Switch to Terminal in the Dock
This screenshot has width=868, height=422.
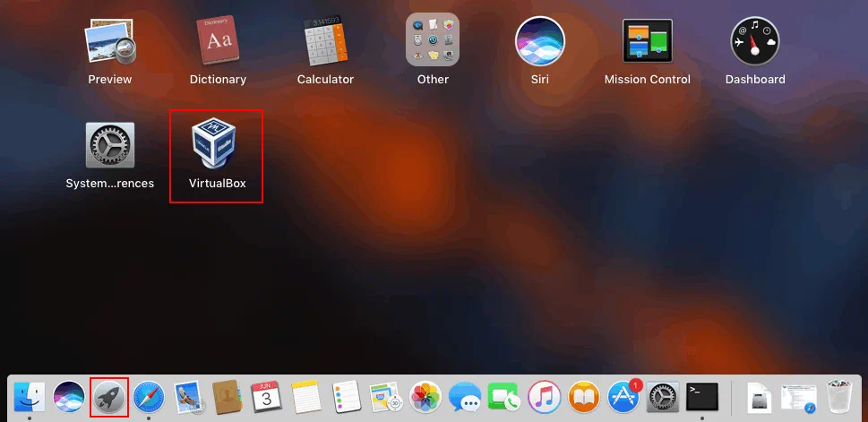(x=701, y=396)
